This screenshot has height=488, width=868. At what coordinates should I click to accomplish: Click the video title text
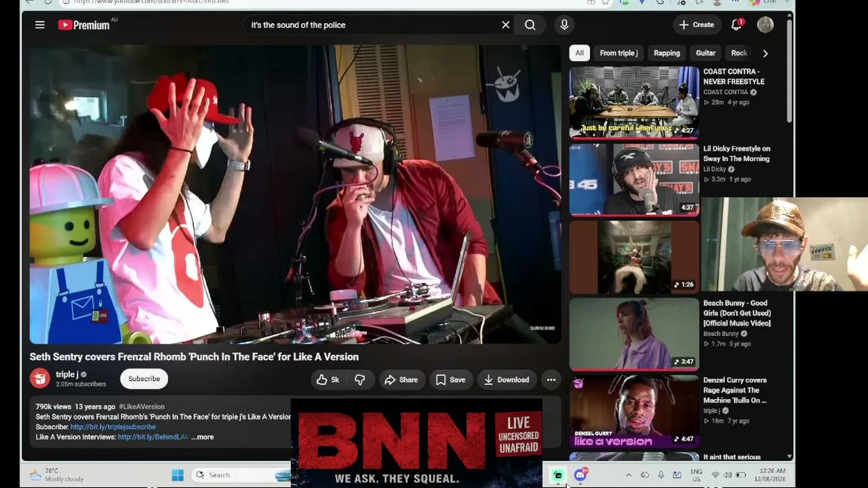tap(194, 357)
